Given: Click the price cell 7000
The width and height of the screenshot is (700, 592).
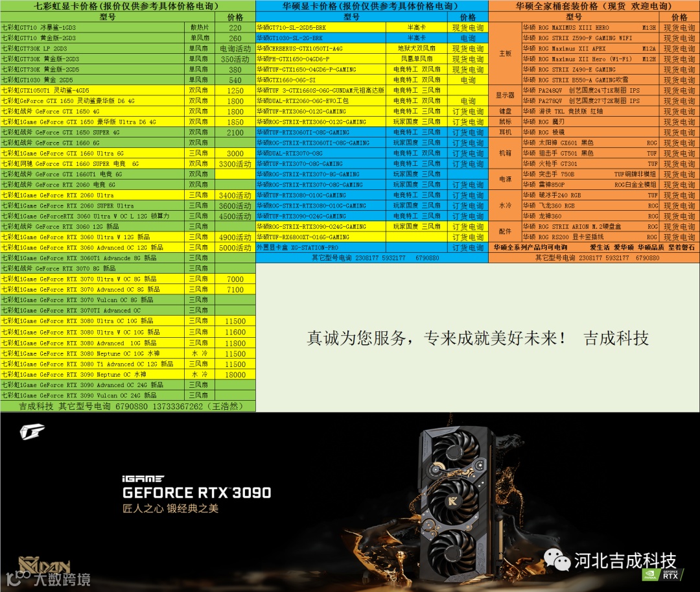Looking at the screenshot, I should pyautogui.click(x=235, y=279).
